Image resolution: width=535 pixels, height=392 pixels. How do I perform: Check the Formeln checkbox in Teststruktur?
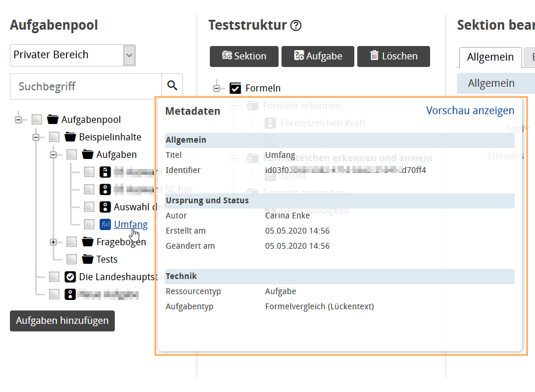tap(235, 88)
